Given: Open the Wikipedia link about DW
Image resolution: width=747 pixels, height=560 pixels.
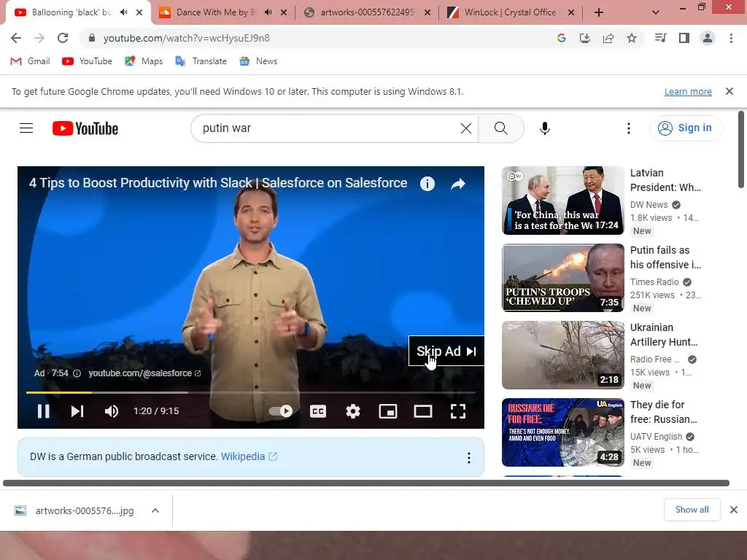Looking at the screenshot, I should pyautogui.click(x=249, y=456).
